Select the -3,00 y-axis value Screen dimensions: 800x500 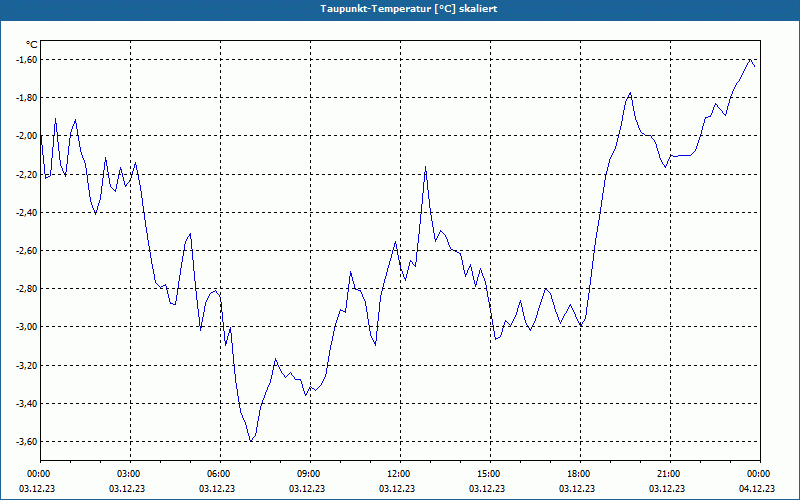click(x=28, y=327)
